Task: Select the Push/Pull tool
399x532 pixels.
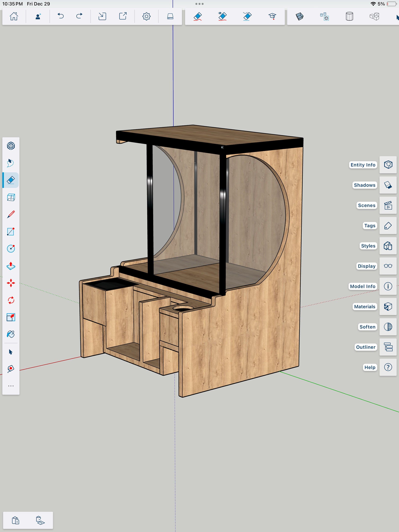Action: pyautogui.click(x=11, y=266)
